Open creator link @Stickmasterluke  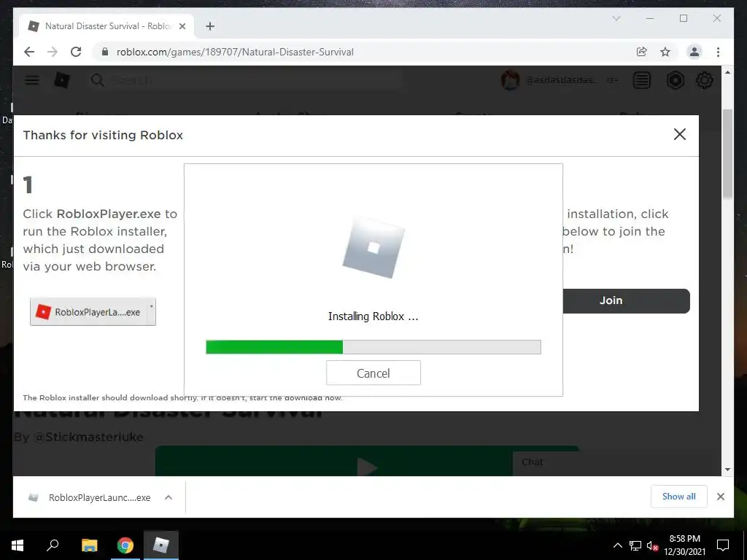click(x=88, y=437)
